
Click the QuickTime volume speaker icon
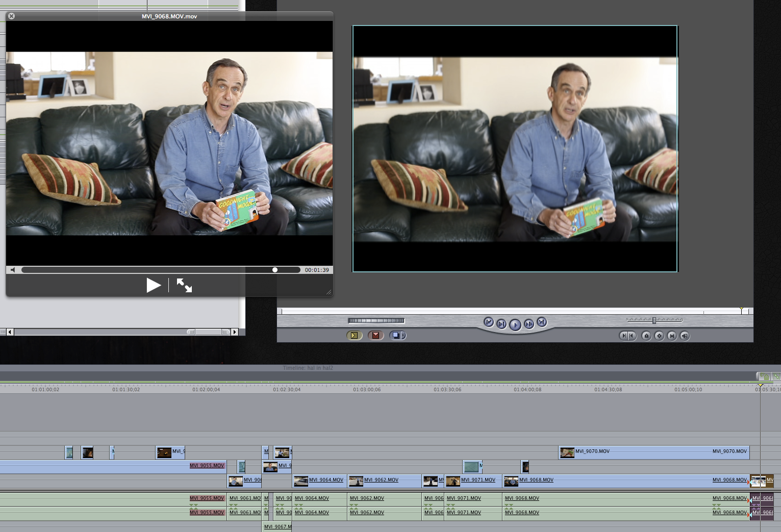[x=13, y=270]
